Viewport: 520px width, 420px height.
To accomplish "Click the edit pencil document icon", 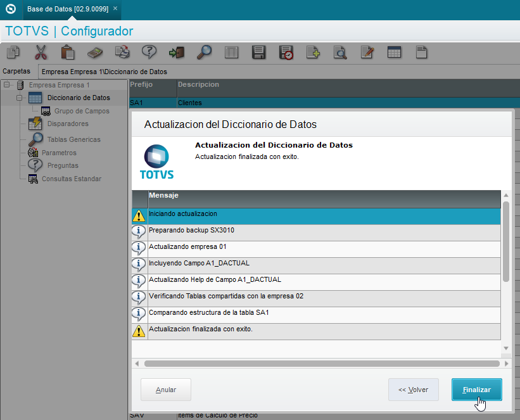I will click(x=367, y=53).
